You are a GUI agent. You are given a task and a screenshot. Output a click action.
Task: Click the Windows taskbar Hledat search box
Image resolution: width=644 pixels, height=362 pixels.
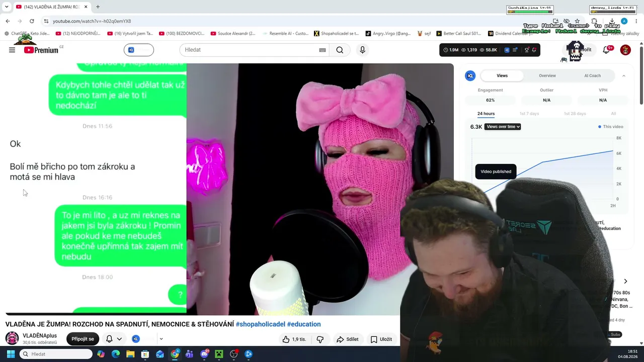tap(56, 354)
